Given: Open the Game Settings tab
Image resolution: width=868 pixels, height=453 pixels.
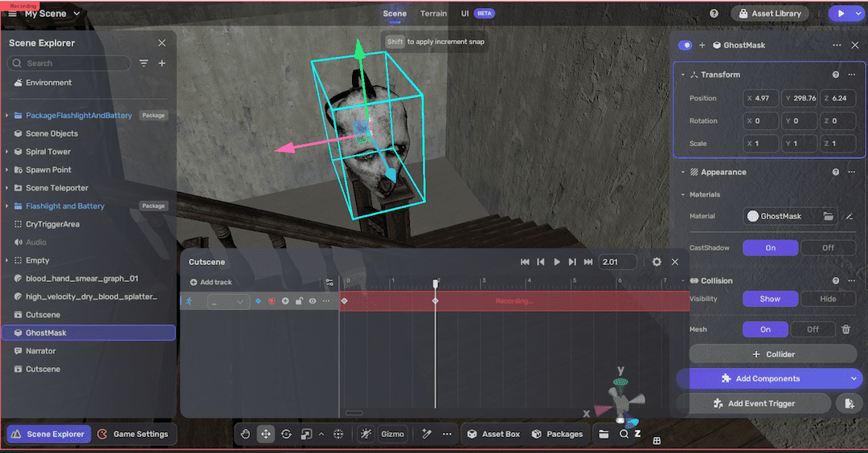Looking at the screenshot, I should click(133, 435).
